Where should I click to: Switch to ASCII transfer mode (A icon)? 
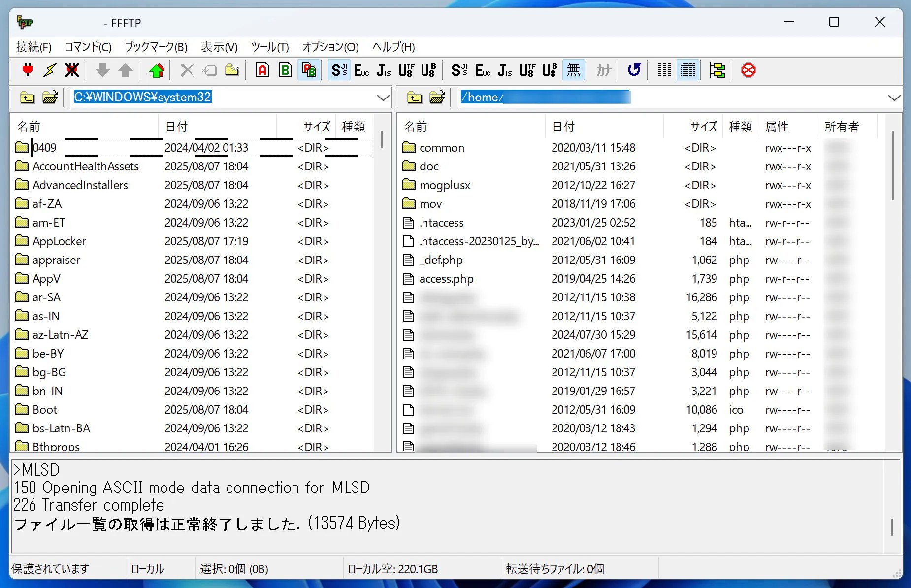[x=262, y=70]
